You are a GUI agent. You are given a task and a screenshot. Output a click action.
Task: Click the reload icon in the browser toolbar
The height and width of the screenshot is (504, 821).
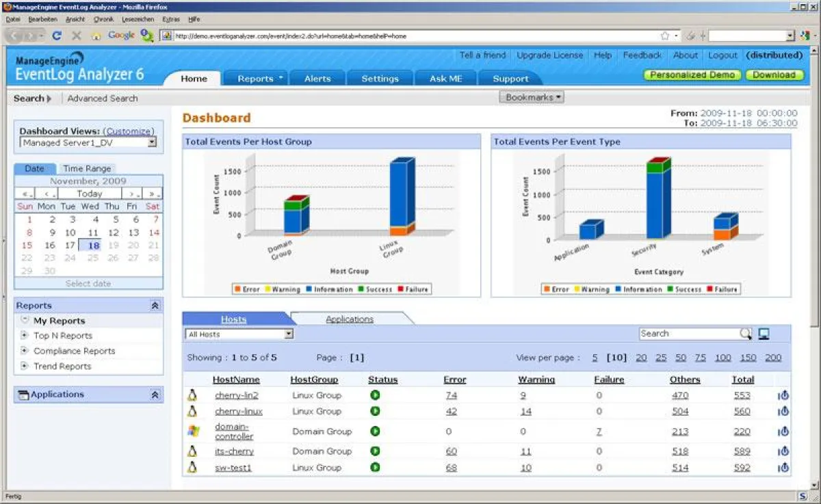point(58,34)
